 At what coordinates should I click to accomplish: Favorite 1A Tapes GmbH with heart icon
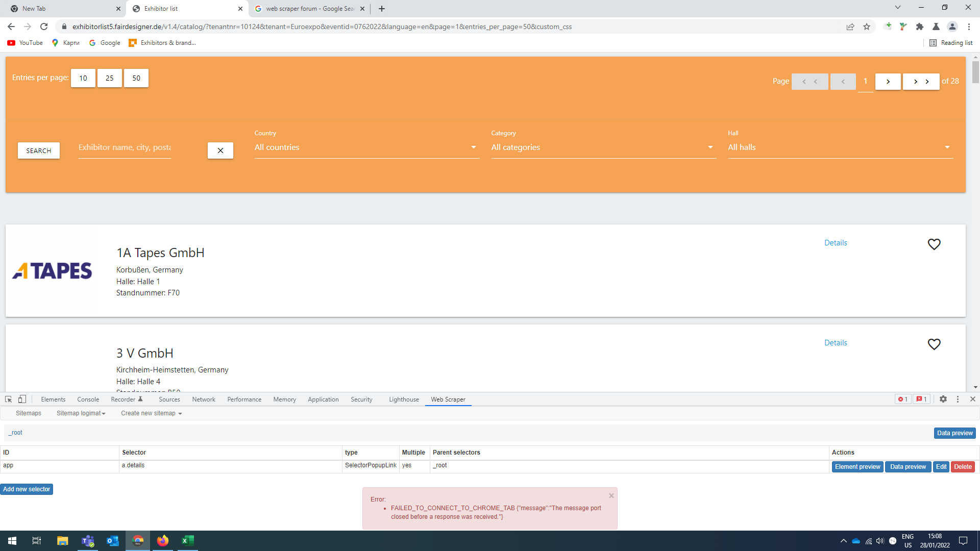click(934, 244)
